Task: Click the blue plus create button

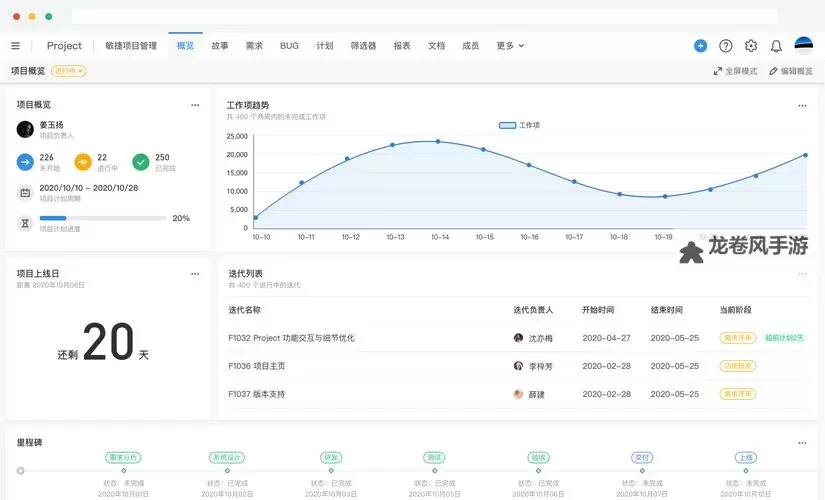Action: click(x=700, y=46)
